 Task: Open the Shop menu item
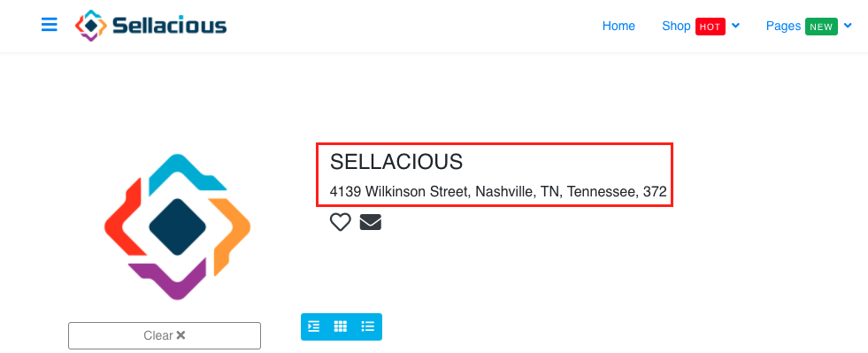(676, 26)
